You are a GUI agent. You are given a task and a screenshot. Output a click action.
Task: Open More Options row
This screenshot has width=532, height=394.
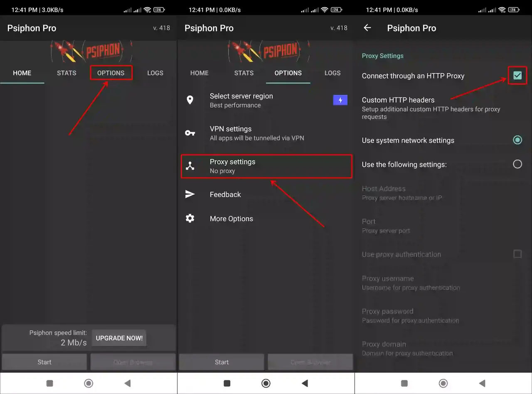click(266, 218)
